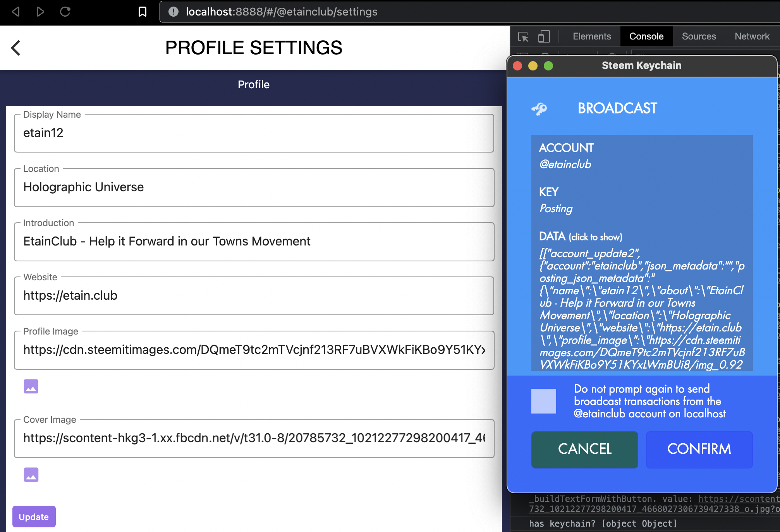Check the 'Do not prompt again' checkbox
780x532 pixels.
point(543,401)
